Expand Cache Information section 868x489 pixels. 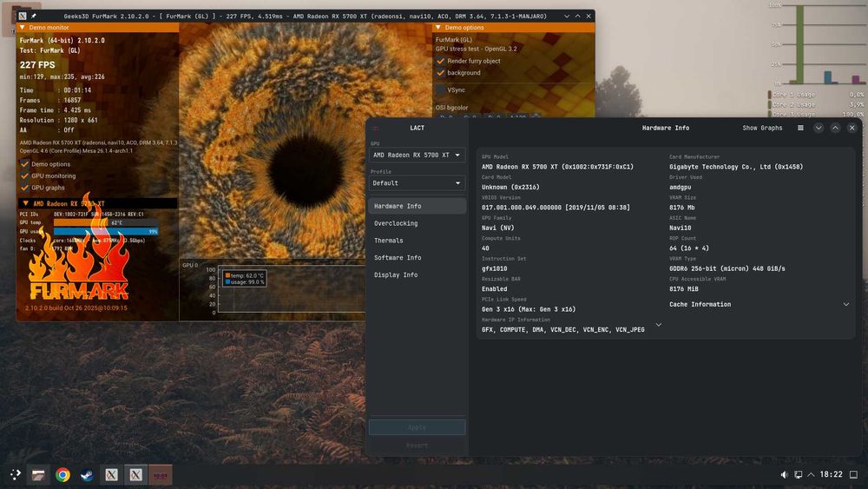tap(759, 305)
